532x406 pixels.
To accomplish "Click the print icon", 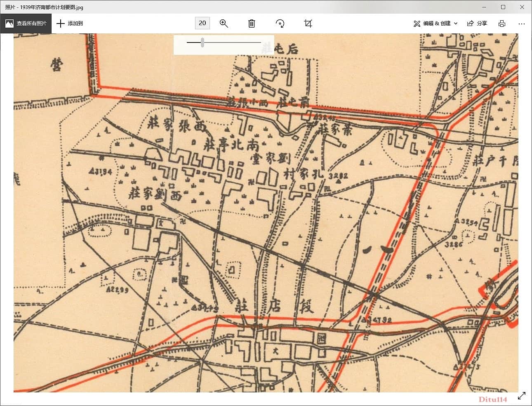I will tap(502, 24).
